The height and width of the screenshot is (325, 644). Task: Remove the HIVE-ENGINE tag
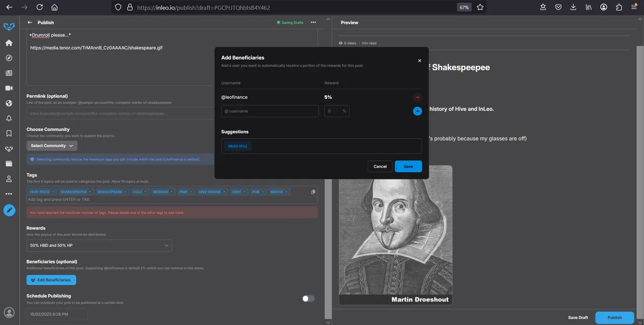[x=224, y=192]
